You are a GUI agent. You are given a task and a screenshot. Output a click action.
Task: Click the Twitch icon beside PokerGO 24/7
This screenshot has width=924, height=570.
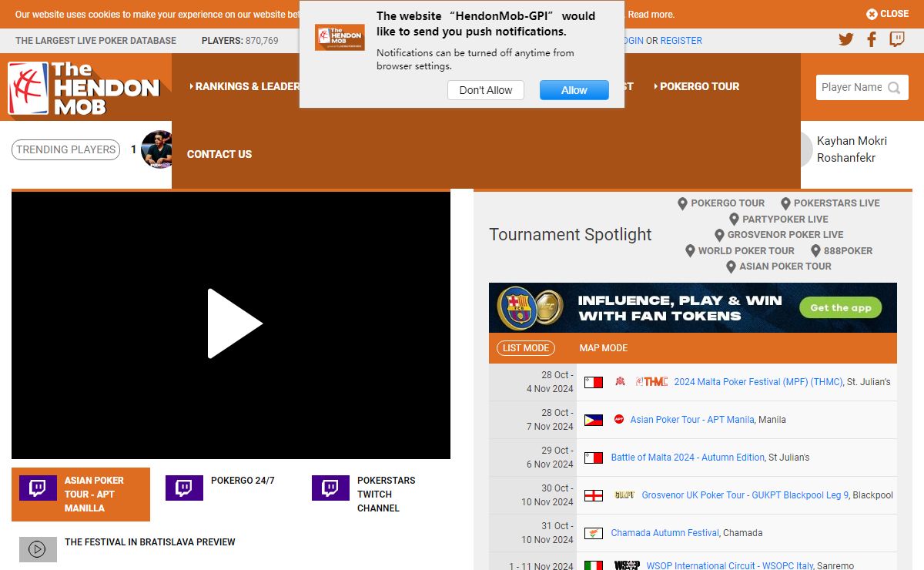click(184, 488)
